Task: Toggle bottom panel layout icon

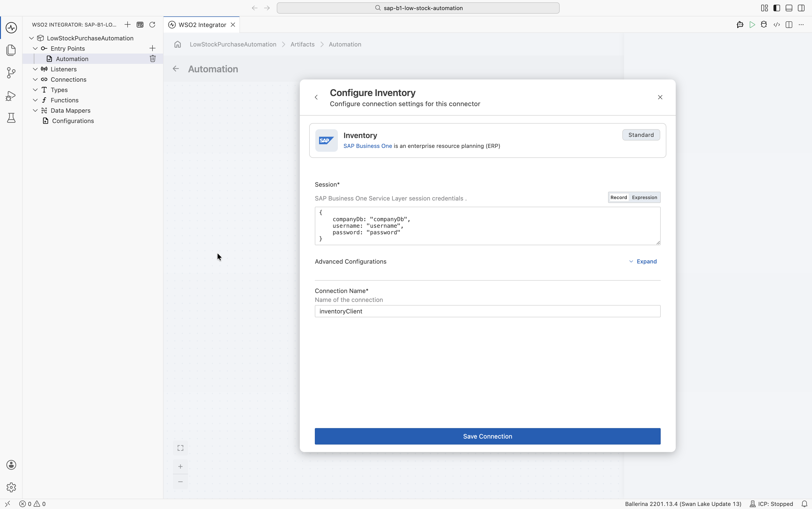Action: click(789, 8)
